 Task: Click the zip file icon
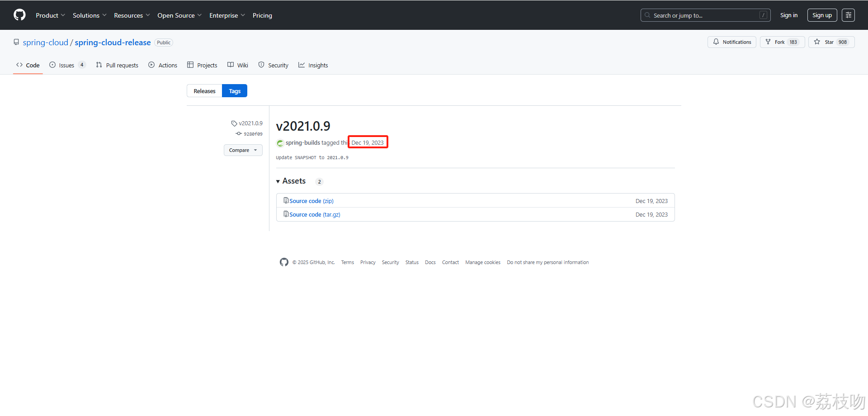click(286, 200)
